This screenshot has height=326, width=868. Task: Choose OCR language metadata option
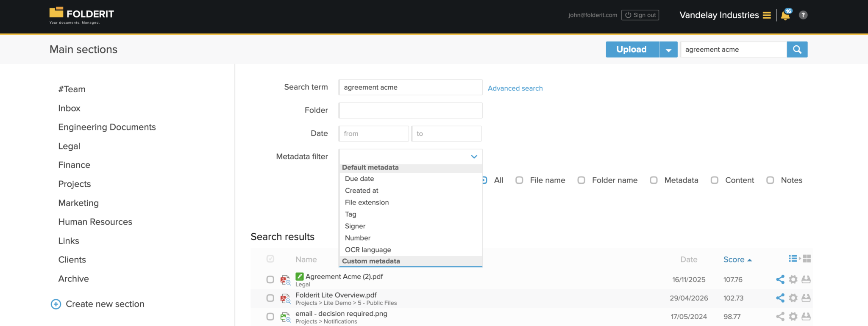tap(368, 250)
